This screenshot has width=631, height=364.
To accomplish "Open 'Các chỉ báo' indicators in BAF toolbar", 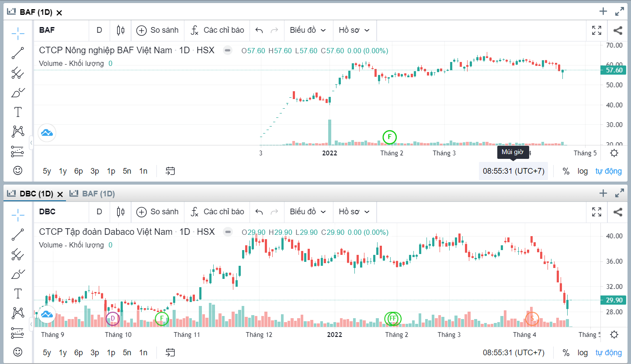I will pyautogui.click(x=217, y=30).
